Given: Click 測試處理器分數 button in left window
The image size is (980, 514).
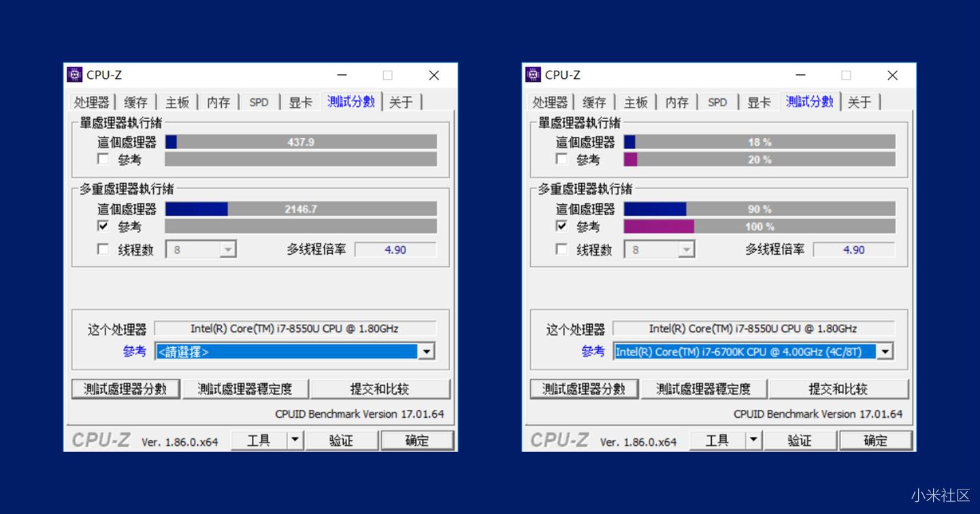Looking at the screenshot, I should [x=126, y=389].
